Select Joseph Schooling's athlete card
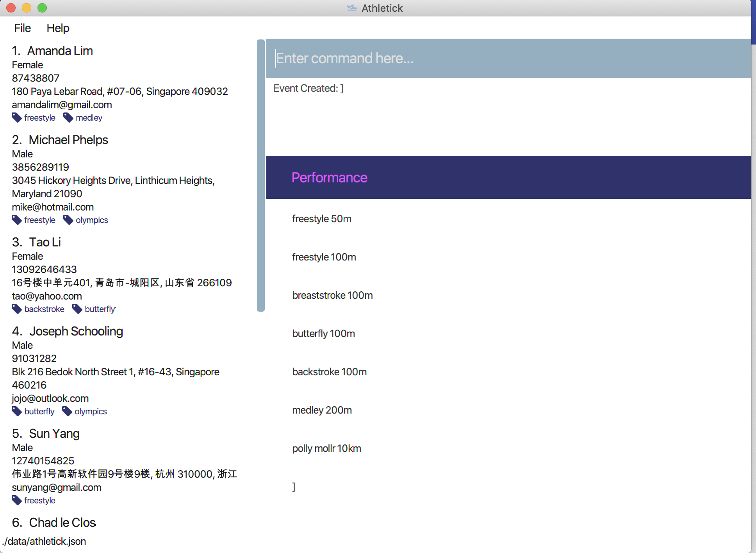This screenshot has height=553, width=756. [x=76, y=331]
